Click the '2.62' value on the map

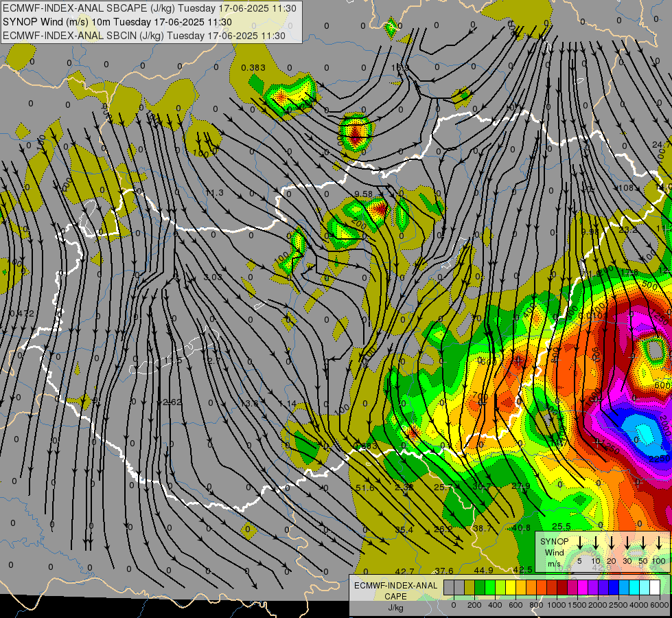click(172, 402)
